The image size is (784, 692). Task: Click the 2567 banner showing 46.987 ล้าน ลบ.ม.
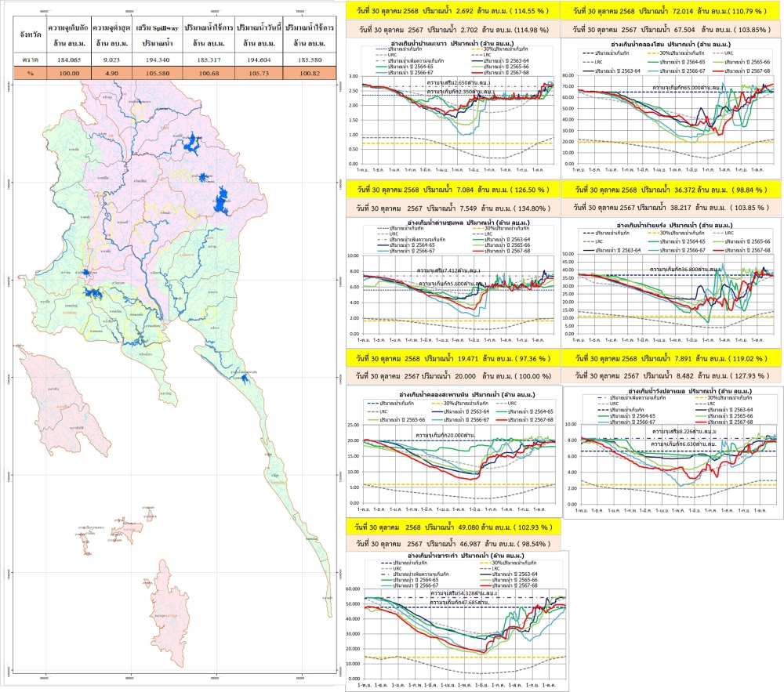coord(456,542)
